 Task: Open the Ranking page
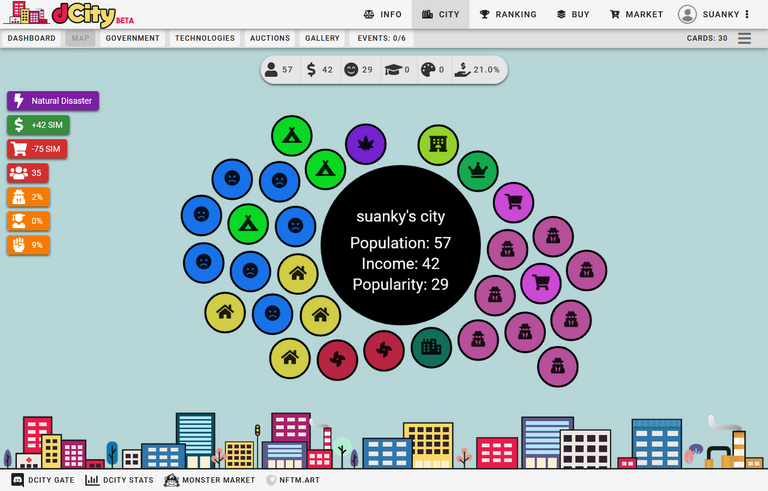pos(508,14)
